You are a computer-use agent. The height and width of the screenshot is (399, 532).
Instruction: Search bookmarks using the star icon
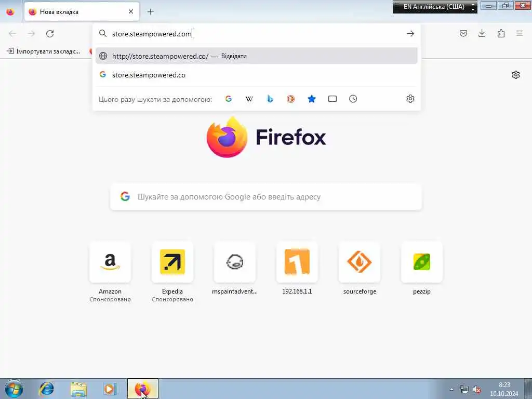(312, 99)
